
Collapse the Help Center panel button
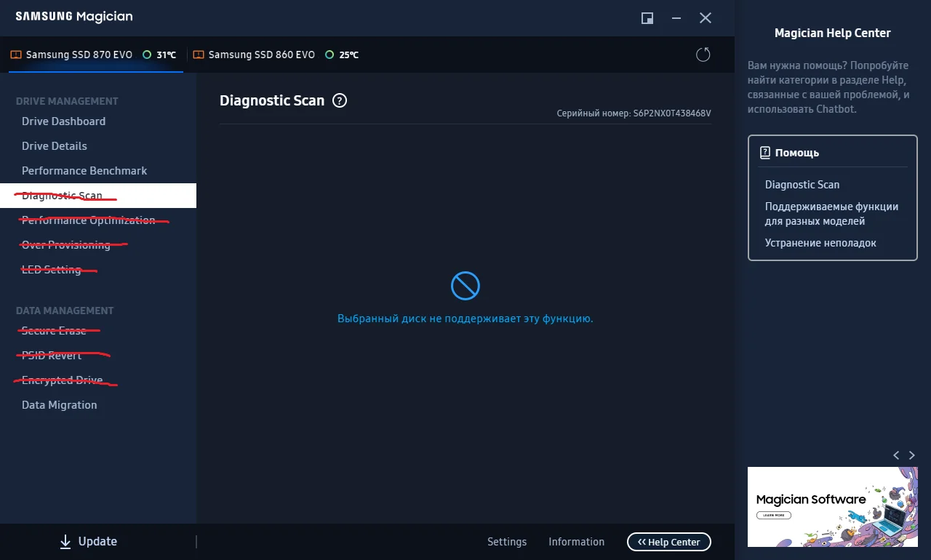click(669, 542)
